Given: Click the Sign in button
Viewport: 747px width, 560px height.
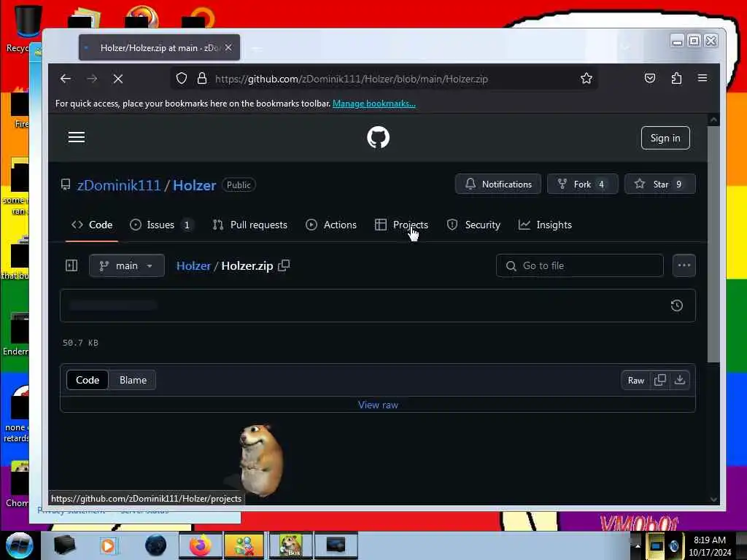Looking at the screenshot, I should pos(665,138).
